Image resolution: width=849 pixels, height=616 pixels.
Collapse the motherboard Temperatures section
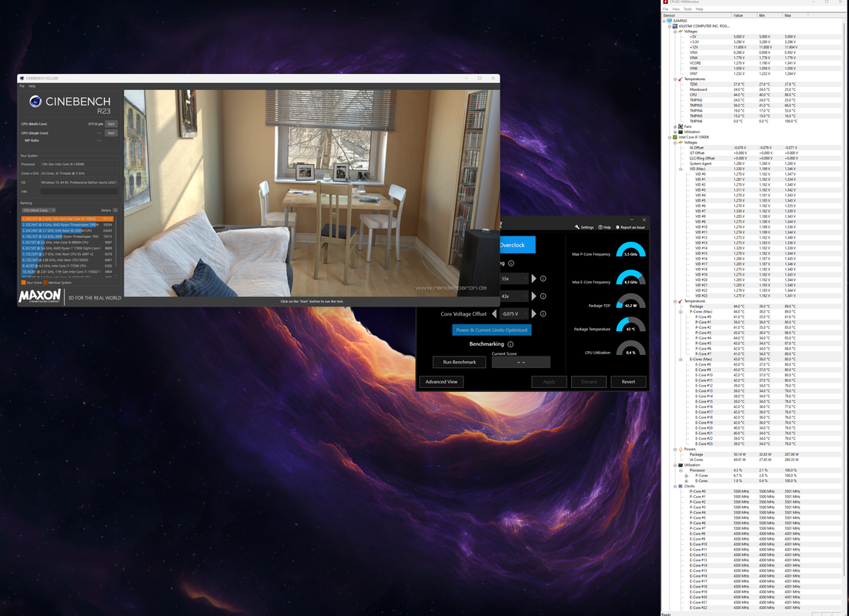[675, 79]
